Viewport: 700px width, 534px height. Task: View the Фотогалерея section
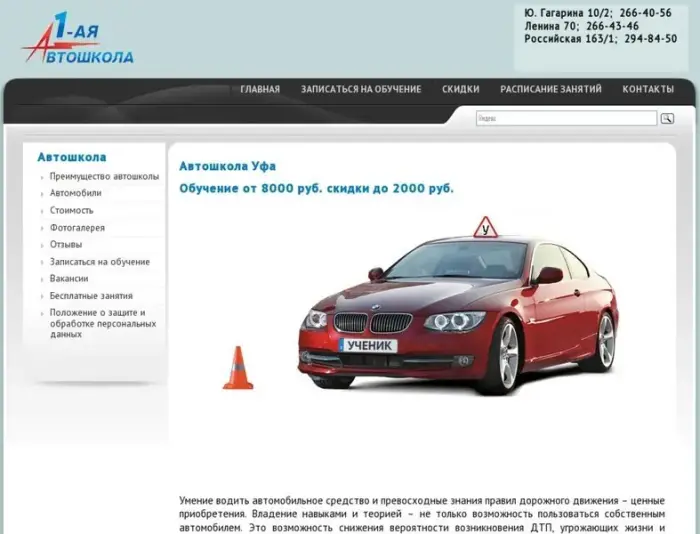[x=77, y=227]
